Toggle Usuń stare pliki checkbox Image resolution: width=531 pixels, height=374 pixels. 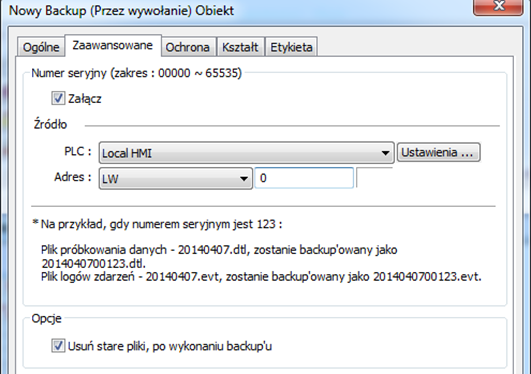click(x=58, y=346)
